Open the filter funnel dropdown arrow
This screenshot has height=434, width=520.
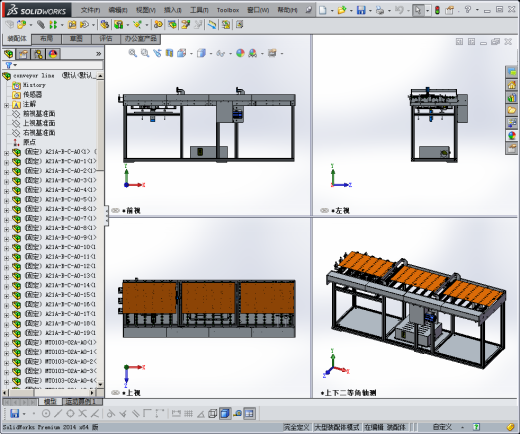[15, 65]
